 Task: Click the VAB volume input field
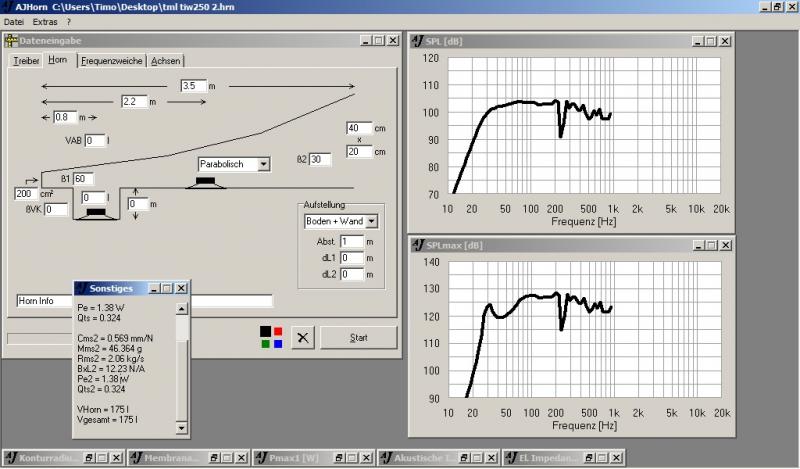[95, 140]
